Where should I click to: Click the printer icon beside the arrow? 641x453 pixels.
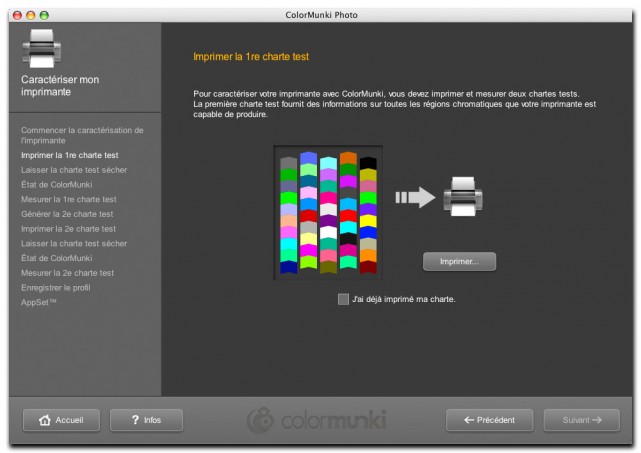463,197
